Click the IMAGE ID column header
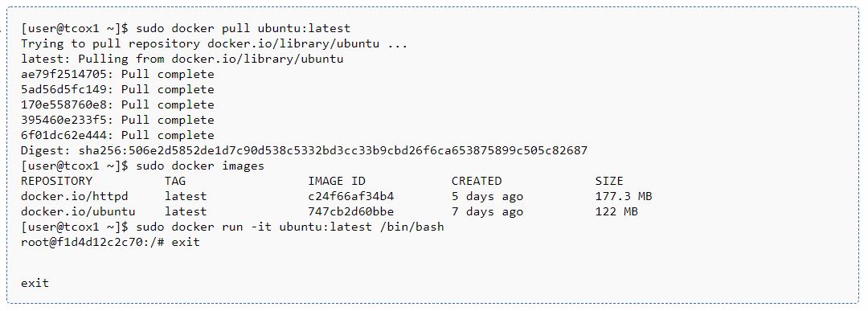The image size is (868, 311). coord(337,181)
